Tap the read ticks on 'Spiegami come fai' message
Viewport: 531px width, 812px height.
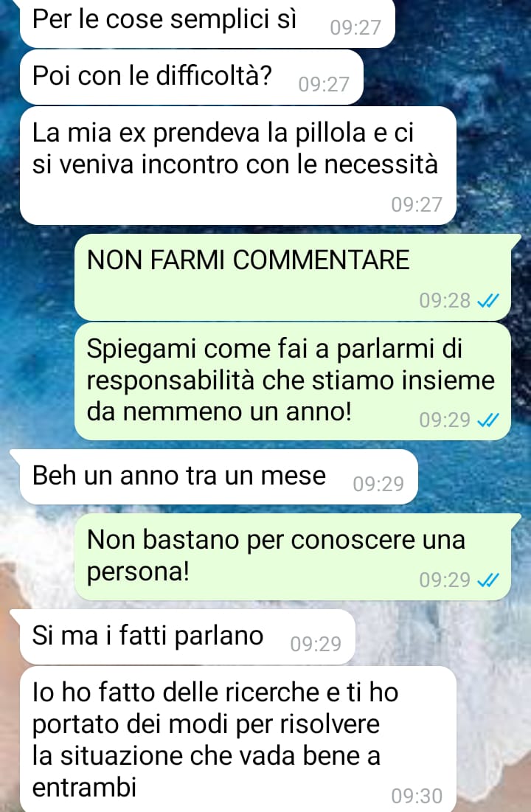coord(488,420)
